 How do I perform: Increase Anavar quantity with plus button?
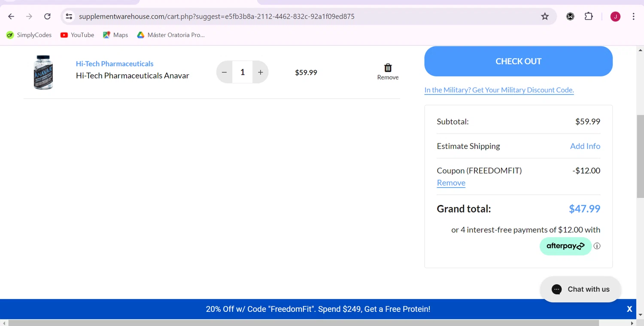coord(261,72)
